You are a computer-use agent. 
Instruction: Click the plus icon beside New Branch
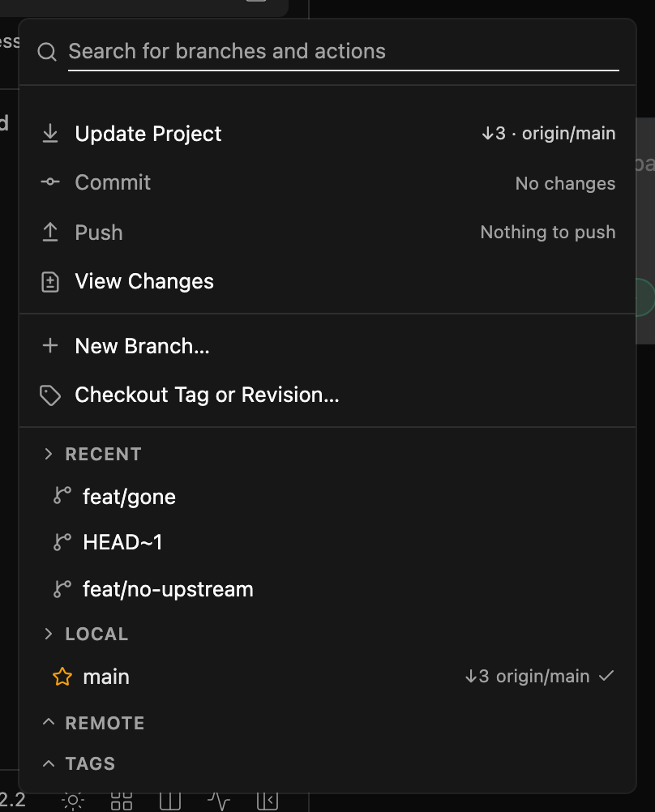(50, 345)
